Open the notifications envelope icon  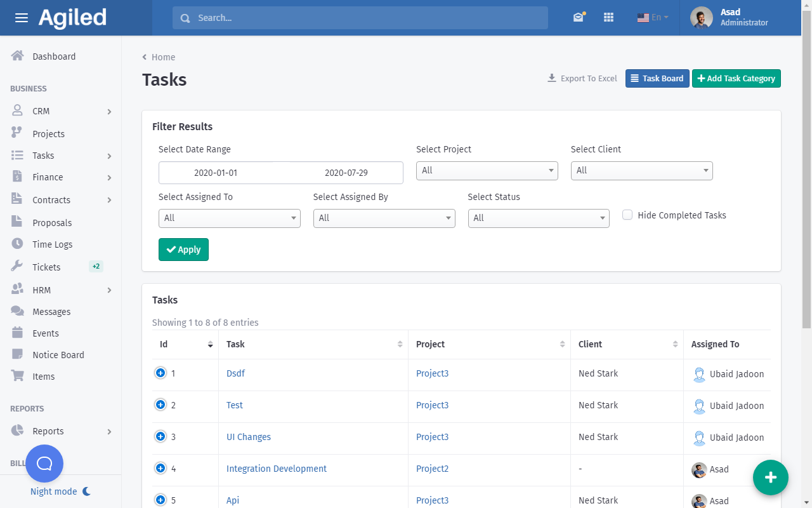(578, 18)
